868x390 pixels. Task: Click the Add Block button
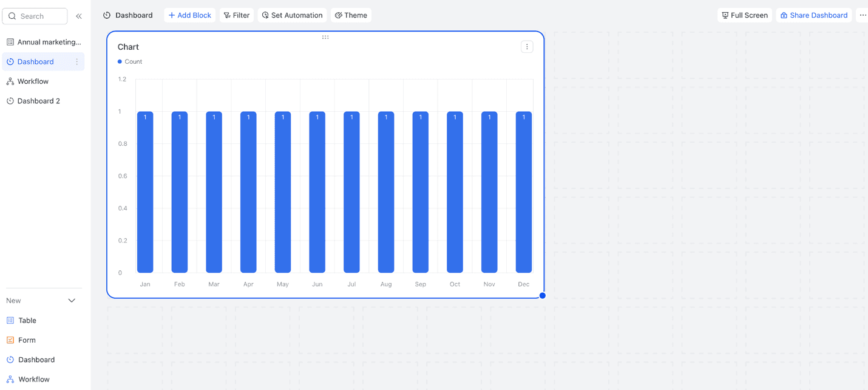pyautogui.click(x=189, y=15)
